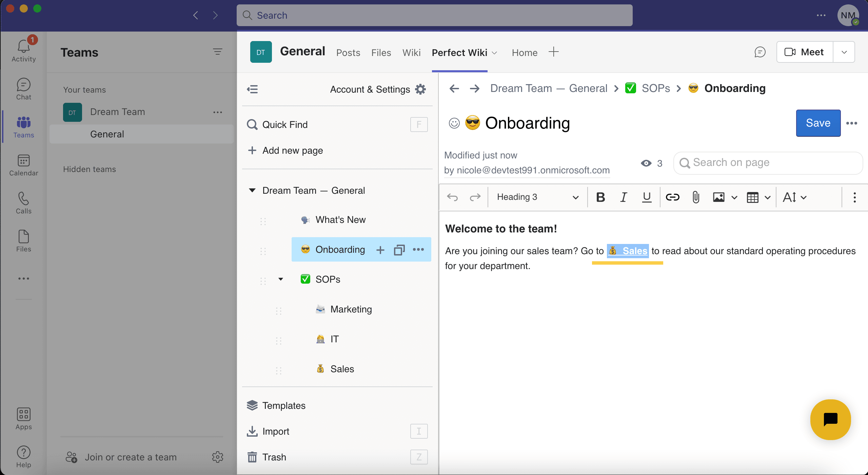Attach a file with paperclip icon
This screenshot has height=475, width=868.
pos(695,197)
